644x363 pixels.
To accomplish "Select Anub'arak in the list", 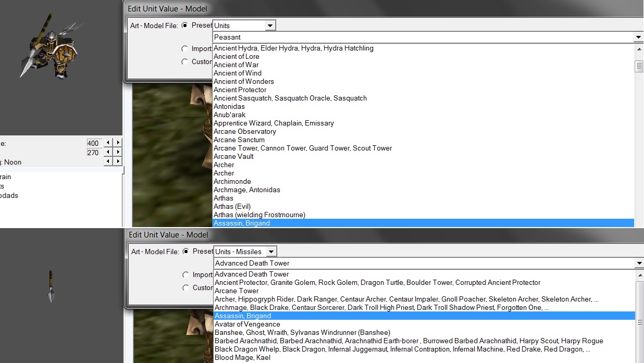I will pyautogui.click(x=423, y=115).
